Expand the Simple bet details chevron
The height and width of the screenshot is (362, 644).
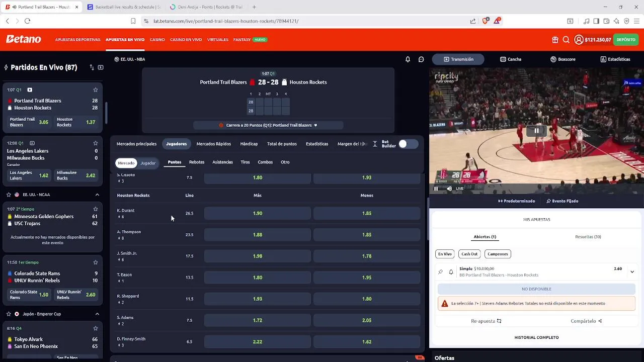[x=632, y=271]
